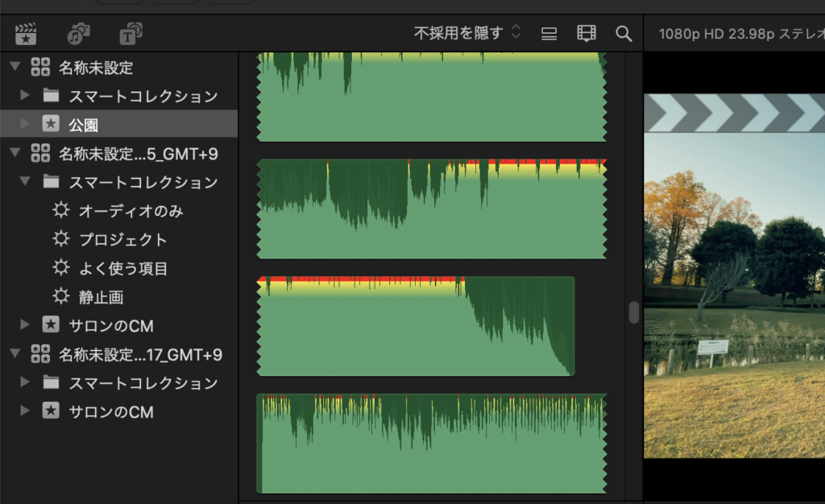Viewport: 825px width, 504px height.
Task: Select サロンのCM event under 17_GMT+9 library
Action: tap(111, 412)
